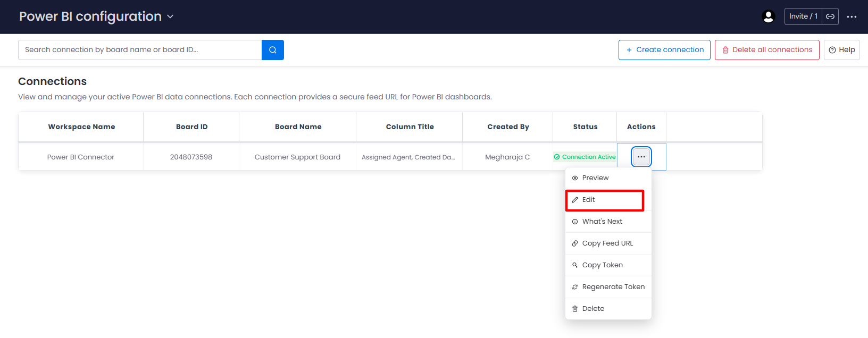Select Copy Token menu entry
The image size is (868, 338).
[608, 265]
